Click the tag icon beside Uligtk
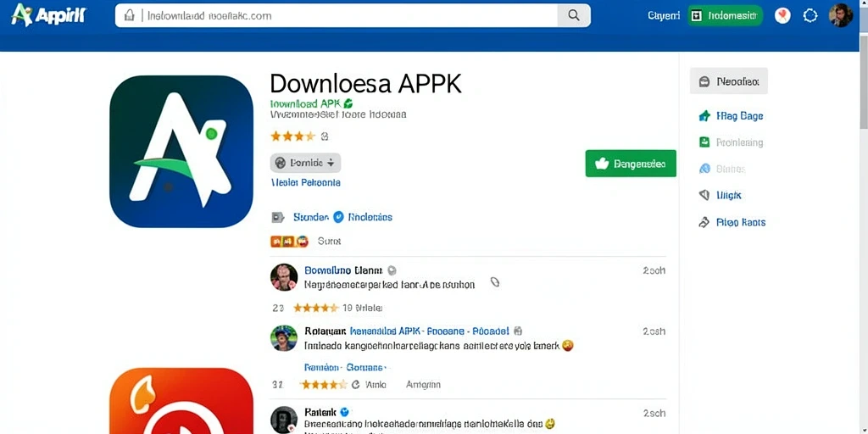 pos(704,195)
